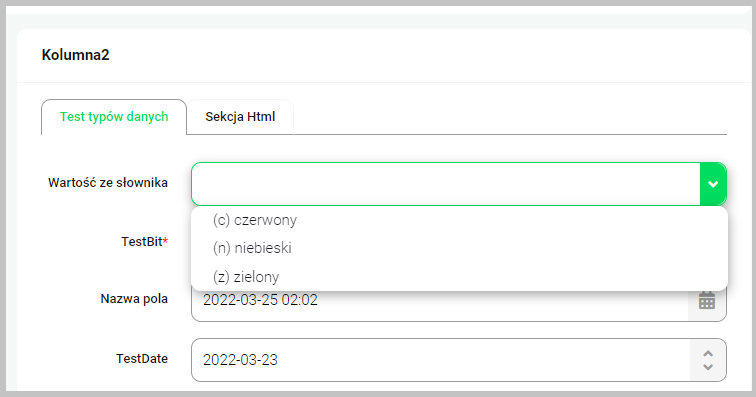Click the Kolumna2 section heading

click(76, 55)
